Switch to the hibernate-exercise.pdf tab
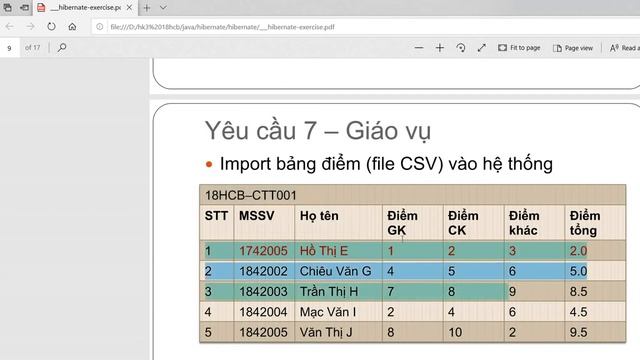This screenshot has height=360, width=640. (x=84, y=7)
